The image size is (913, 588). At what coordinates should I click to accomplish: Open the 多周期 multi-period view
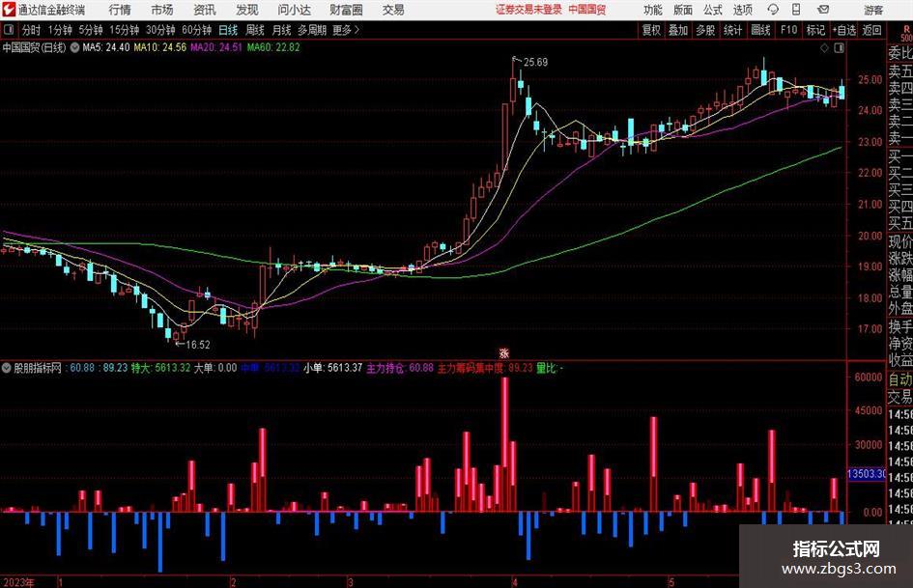click(x=312, y=30)
